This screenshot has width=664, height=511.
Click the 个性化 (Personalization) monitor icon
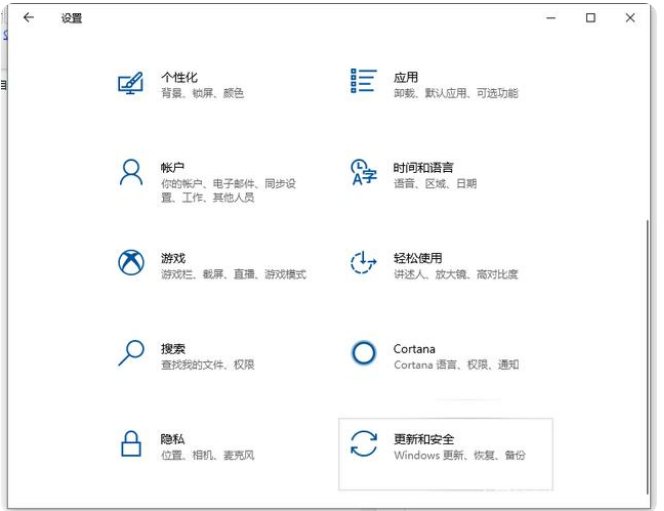(131, 83)
